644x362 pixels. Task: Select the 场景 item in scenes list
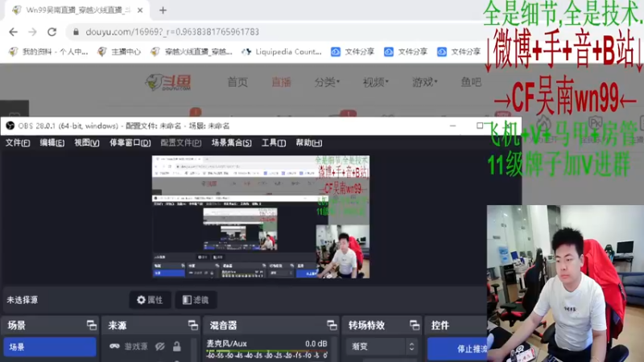50,348
